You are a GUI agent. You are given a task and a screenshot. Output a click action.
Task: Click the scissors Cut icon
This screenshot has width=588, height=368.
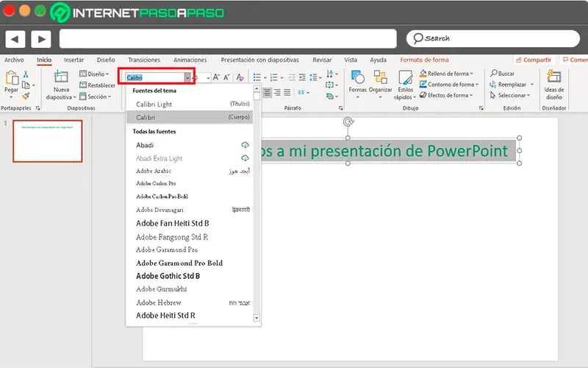click(25, 74)
